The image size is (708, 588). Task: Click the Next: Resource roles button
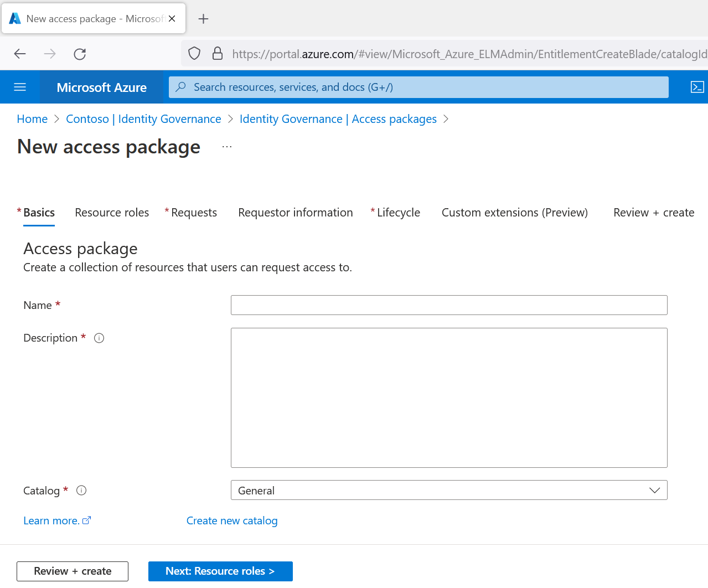pyautogui.click(x=220, y=571)
